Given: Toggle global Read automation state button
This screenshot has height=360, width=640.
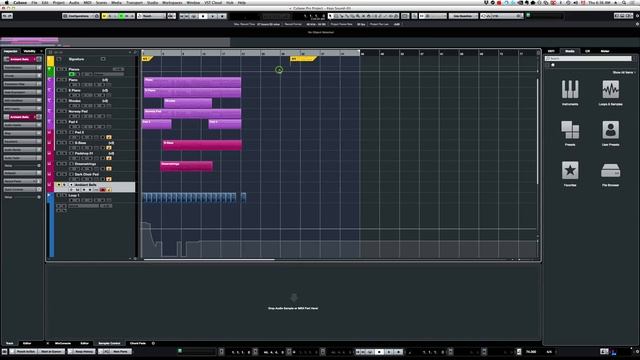Looking at the screenshot, I should pyautogui.click(x=121, y=16).
